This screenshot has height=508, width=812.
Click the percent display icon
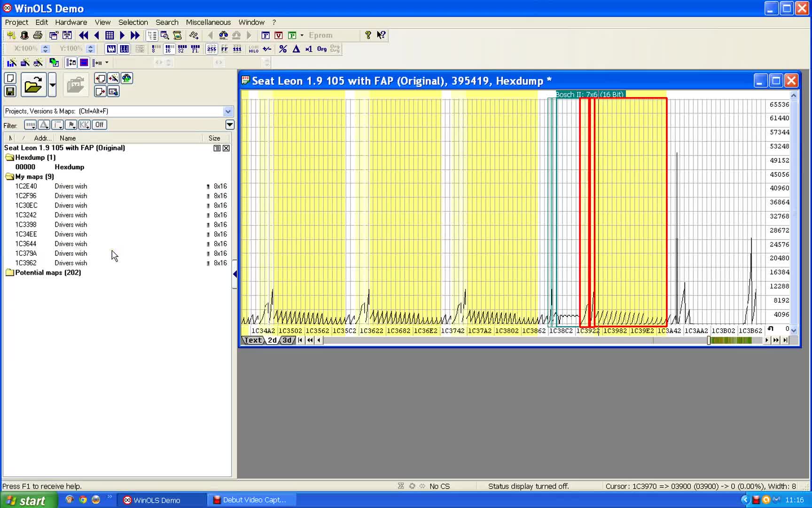pyautogui.click(x=283, y=49)
